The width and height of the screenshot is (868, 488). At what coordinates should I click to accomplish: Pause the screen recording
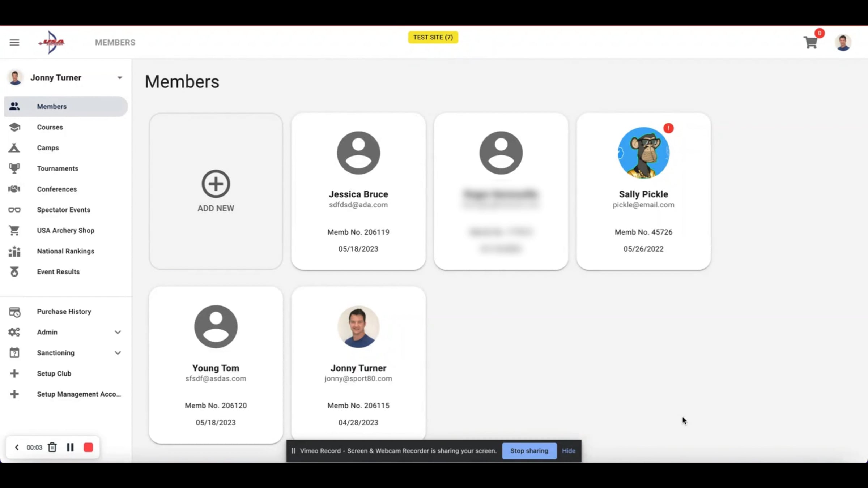(70, 448)
